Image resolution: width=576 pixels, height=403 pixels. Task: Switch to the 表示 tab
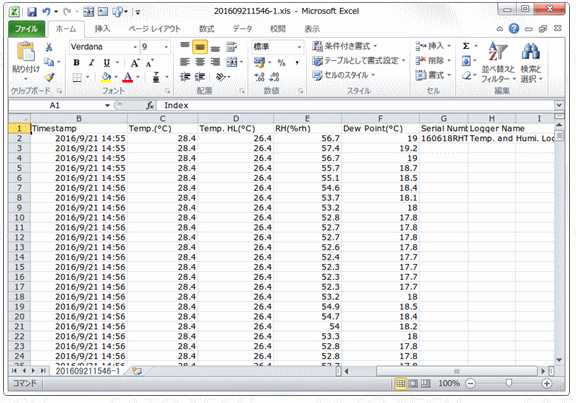pos(312,29)
